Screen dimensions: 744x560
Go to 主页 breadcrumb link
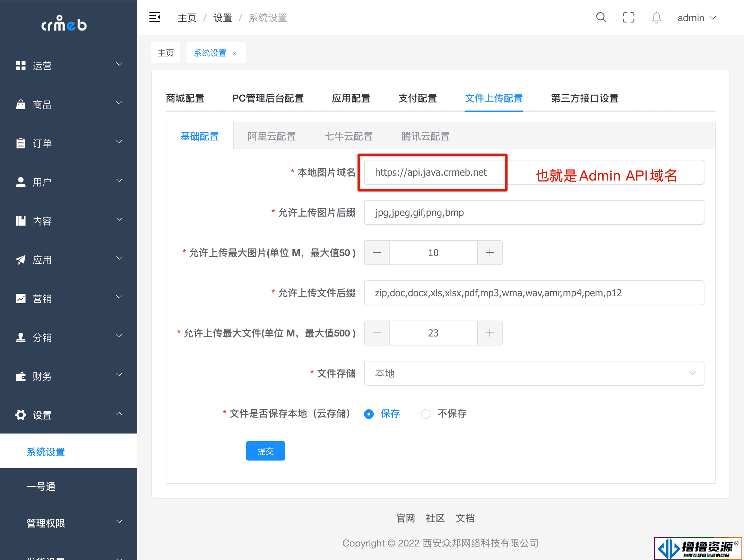pyautogui.click(x=187, y=18)
